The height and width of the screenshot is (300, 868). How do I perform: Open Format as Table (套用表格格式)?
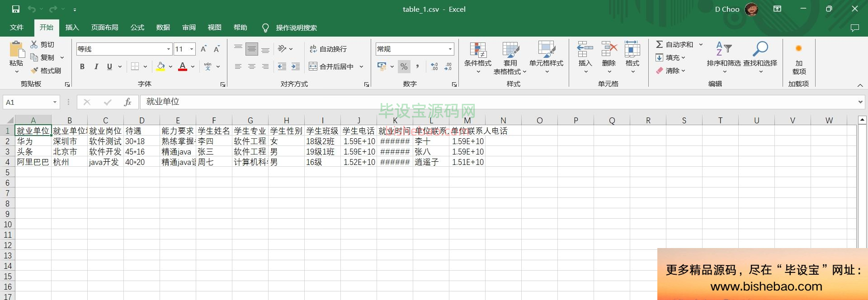510,58
